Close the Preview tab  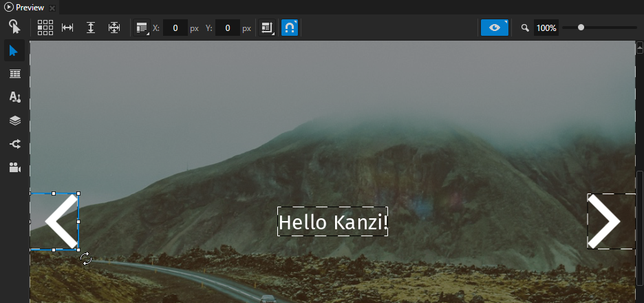click(52, 8)
